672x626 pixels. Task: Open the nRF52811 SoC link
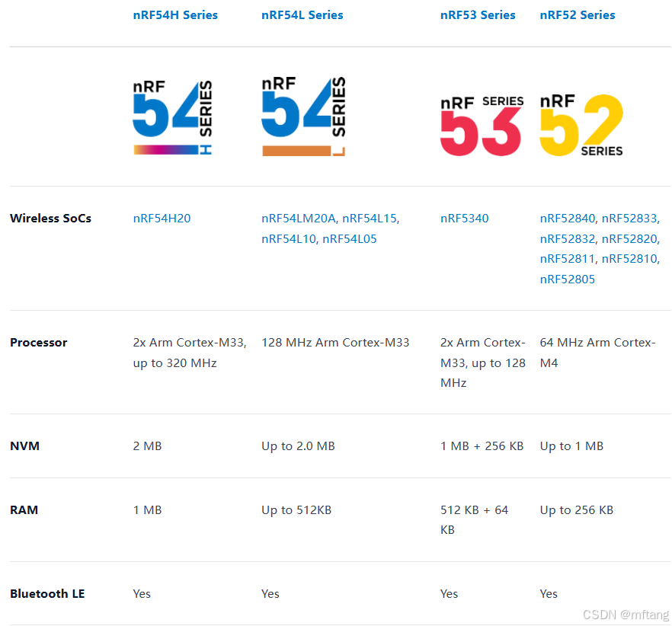tap(568, 259)
